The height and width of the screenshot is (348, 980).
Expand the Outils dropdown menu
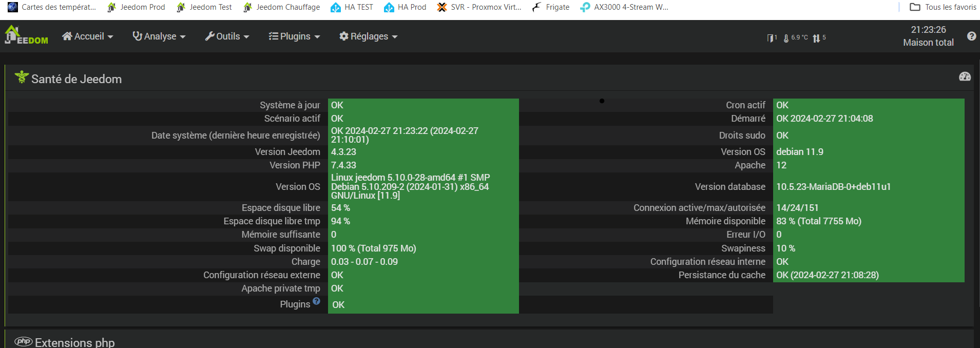pyautogui.click(x=227, y=36)
